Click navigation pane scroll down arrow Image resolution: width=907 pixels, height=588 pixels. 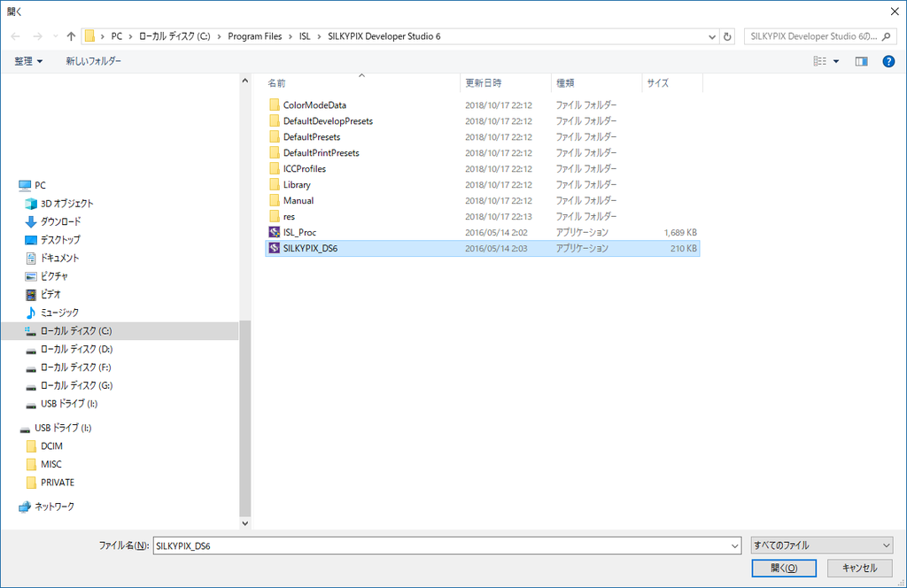[x=244, y=523]
